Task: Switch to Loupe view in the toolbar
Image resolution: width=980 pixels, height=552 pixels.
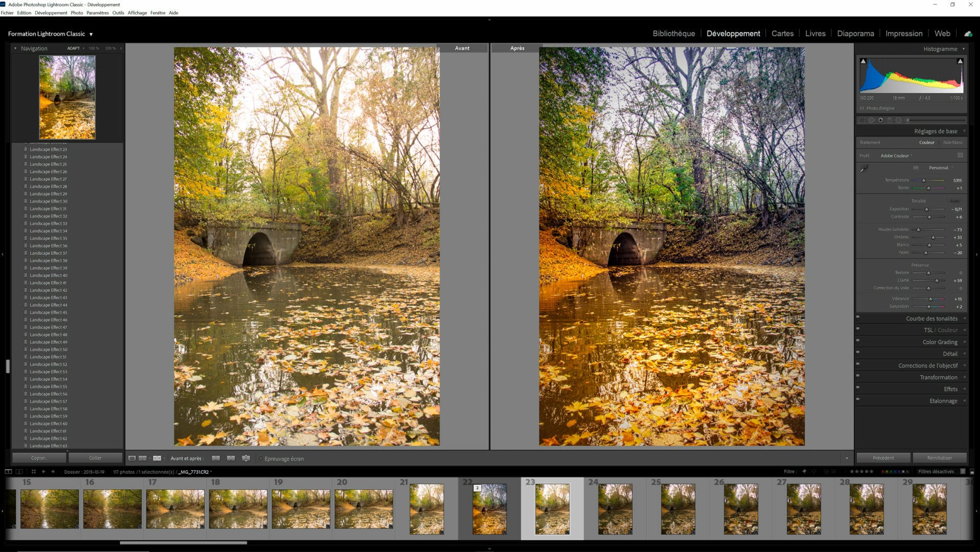Action: [x=132, y=458]
